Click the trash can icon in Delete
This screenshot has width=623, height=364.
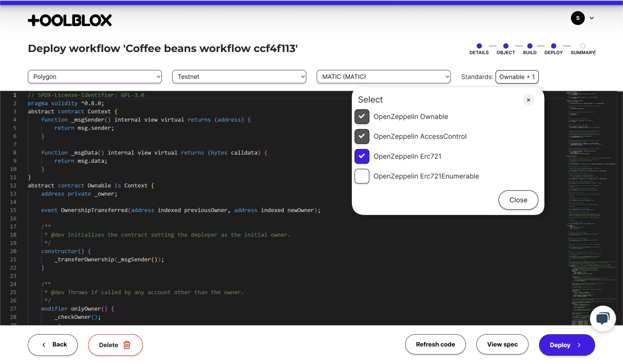coord(127,345)
